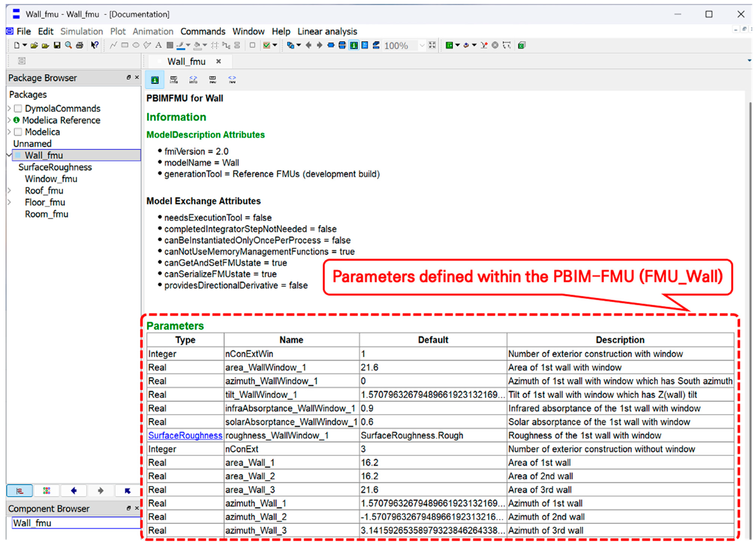Click the Save icon in toolbar

click(x=57, y=45)
